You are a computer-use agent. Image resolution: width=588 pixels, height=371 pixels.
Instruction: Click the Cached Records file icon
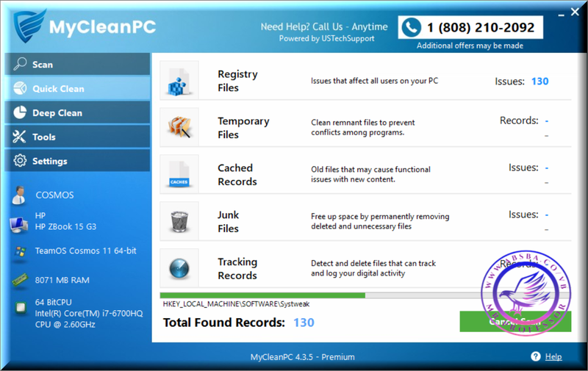click(x=179, y=174)
